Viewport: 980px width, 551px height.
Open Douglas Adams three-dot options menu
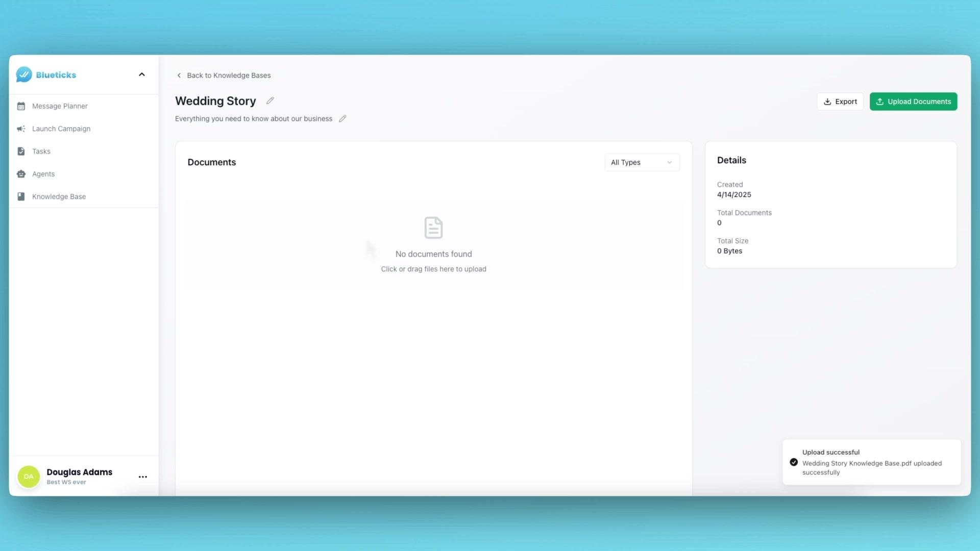click(143, 477)
